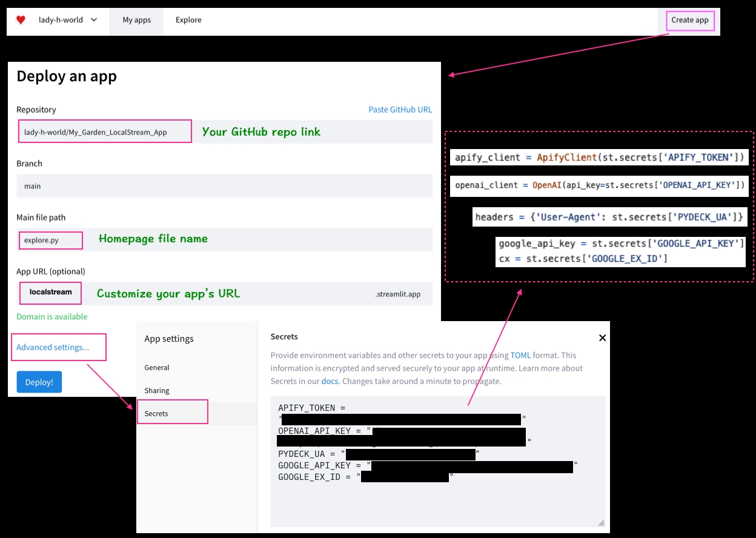The height and width of the screenshot is (538, 756).
Task: Open the TOML format link
Action: 520,356
